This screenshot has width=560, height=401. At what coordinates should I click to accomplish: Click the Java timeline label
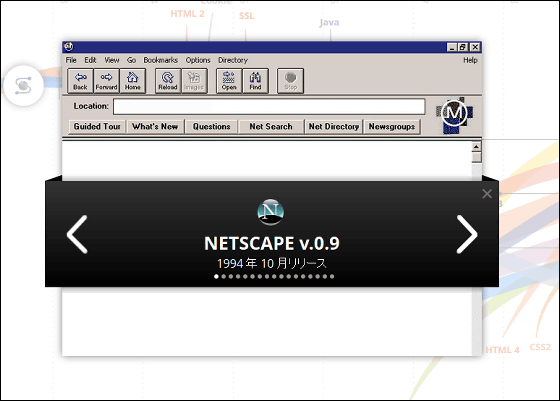329,22
